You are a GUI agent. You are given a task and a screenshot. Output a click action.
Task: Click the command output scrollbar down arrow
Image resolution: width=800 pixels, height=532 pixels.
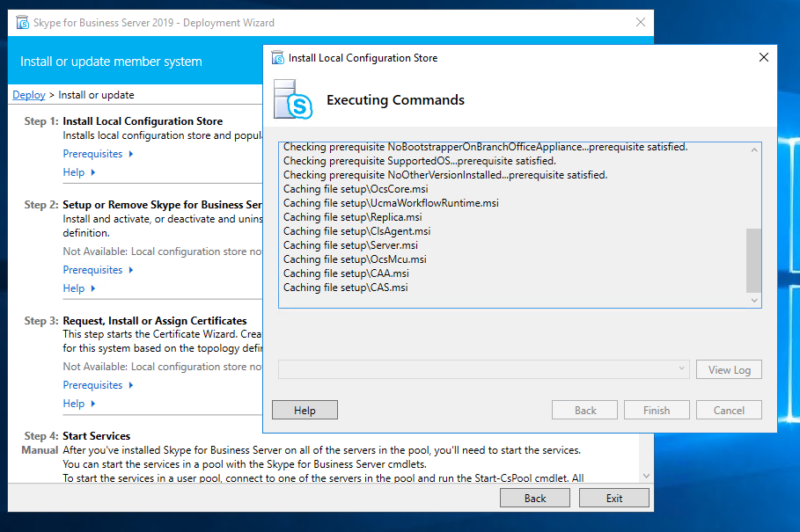[754, 301]
